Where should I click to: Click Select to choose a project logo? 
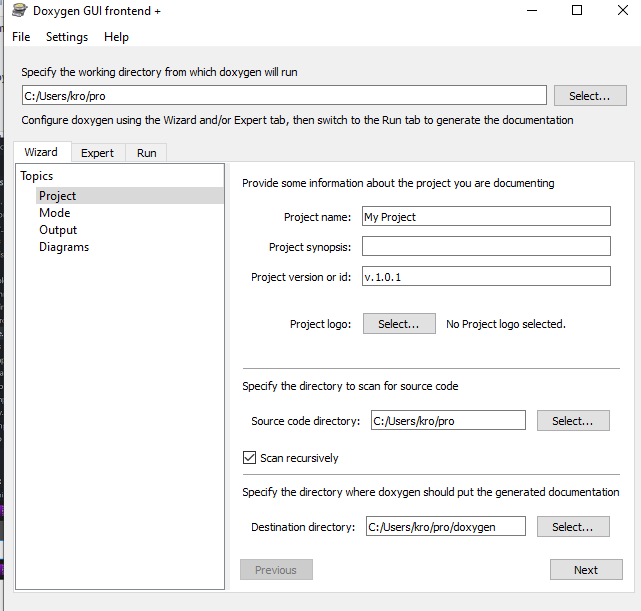pos(399,324)
